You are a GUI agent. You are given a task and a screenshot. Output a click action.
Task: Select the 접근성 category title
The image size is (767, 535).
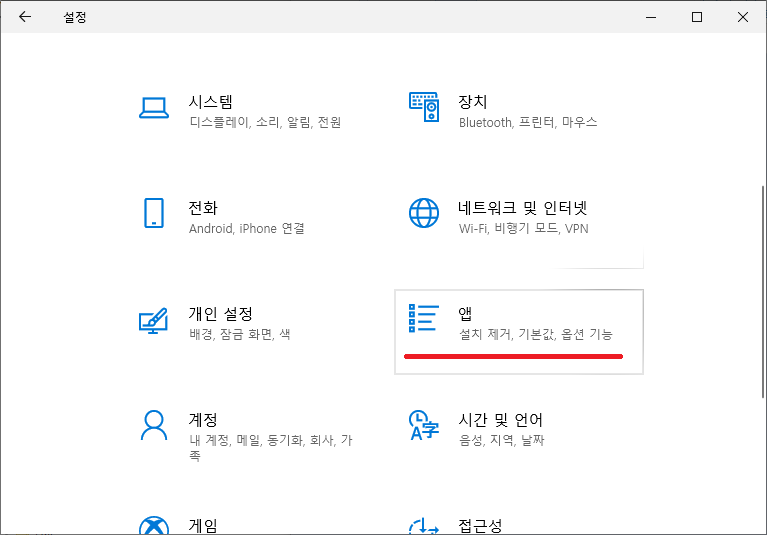coord(480,526)
